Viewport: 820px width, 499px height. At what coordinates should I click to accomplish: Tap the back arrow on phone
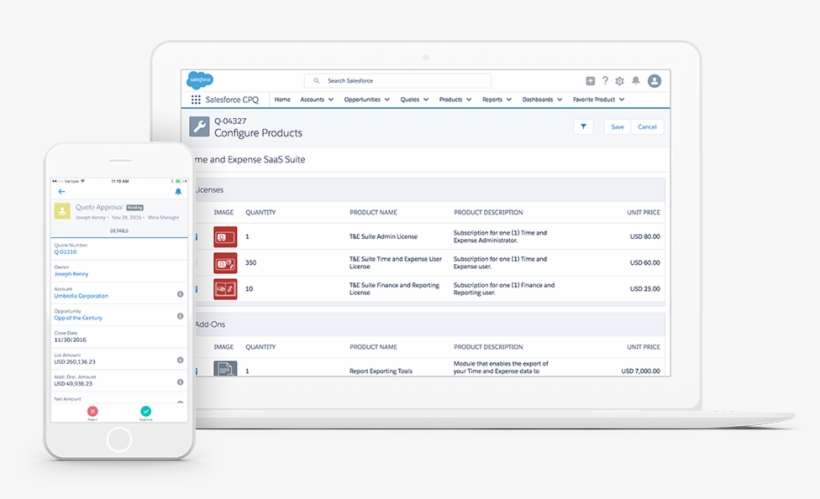[x=62, y=191]
